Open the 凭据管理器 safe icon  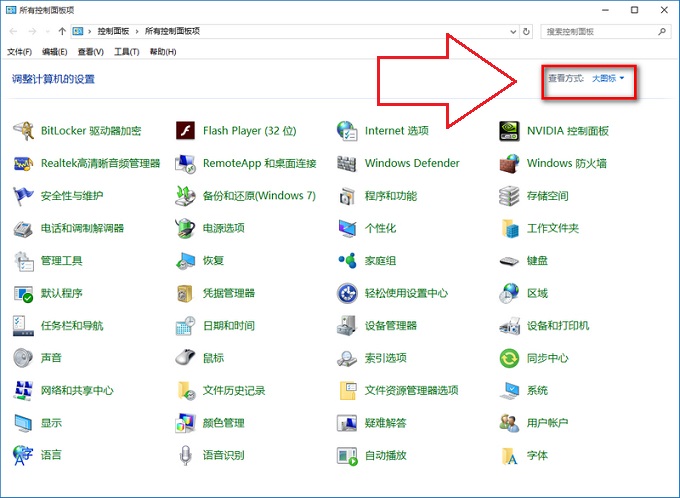[185, 293]
